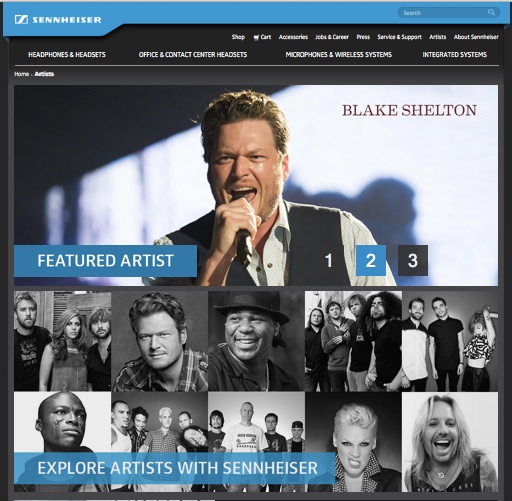This screenshot has height=501, width=512.
Task: Open About Sennheiser page
Action: click(476, 37)
